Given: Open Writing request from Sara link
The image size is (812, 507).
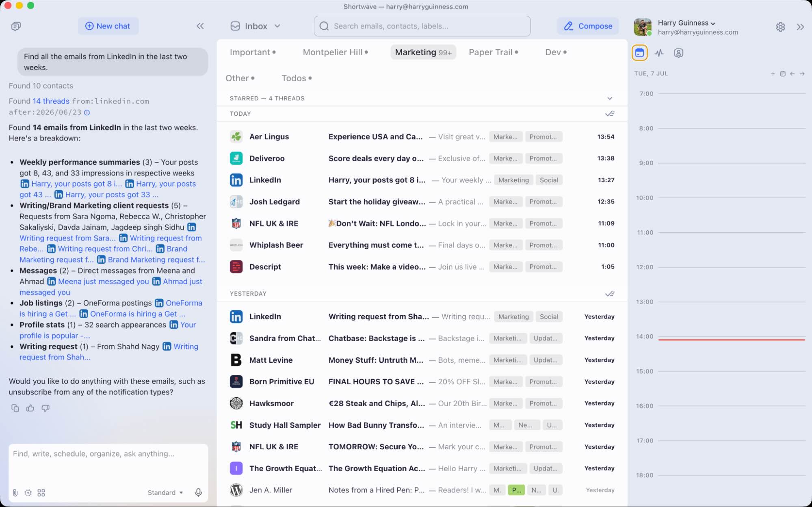Looking at the screenshot, I should pos(67,238).
